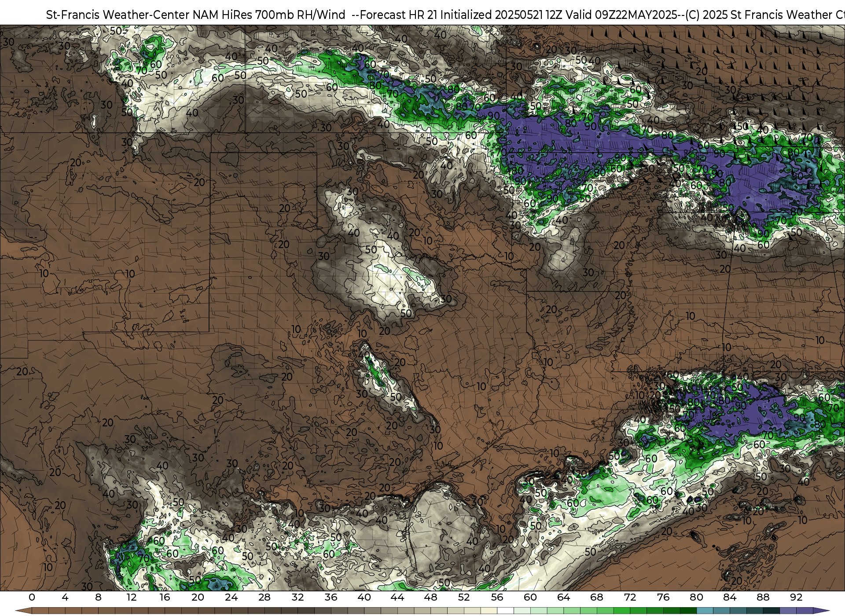
Task: Select the '36' tick label on the legend
Action: (x=331, y=597)
